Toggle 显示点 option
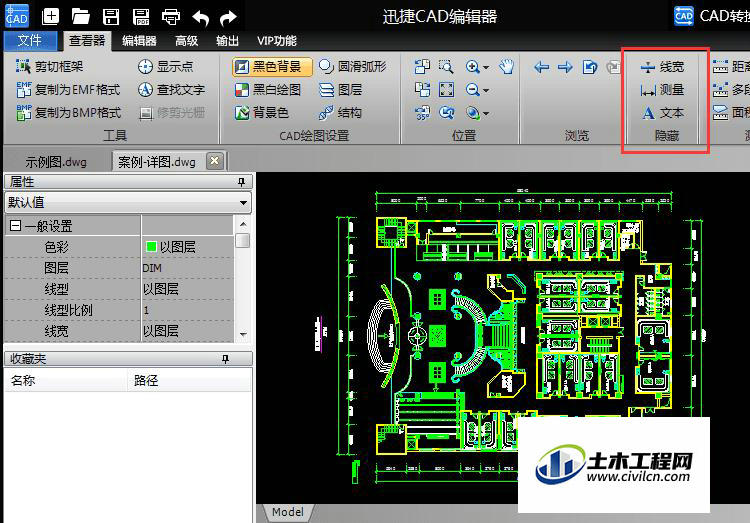Screen dimensions: 750x523 pos(165,66)
